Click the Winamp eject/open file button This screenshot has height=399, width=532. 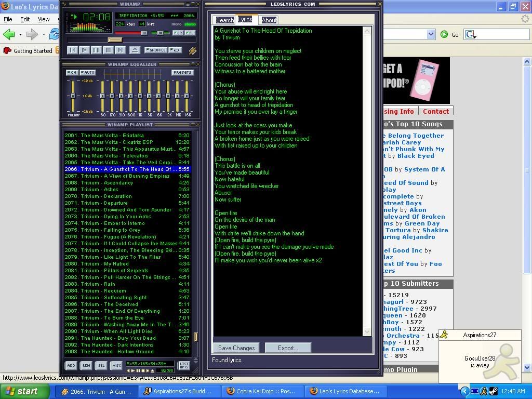coord(135,50)
